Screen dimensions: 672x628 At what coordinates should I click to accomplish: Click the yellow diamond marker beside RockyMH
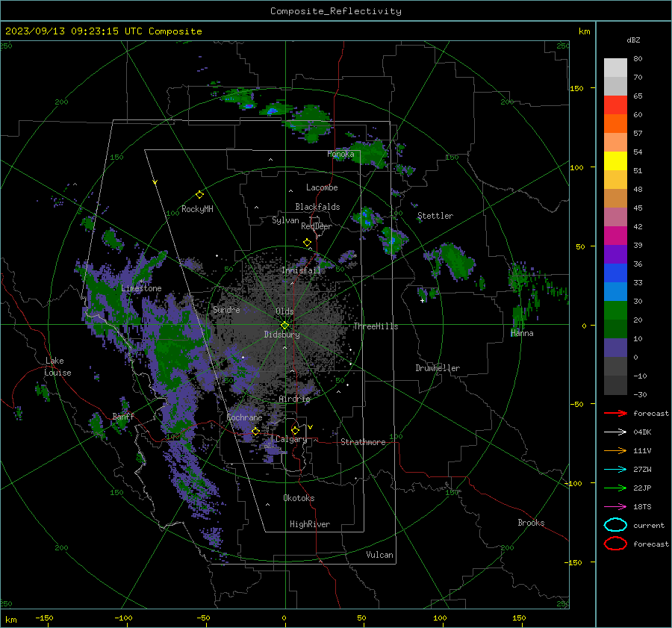tap(199, 195)
